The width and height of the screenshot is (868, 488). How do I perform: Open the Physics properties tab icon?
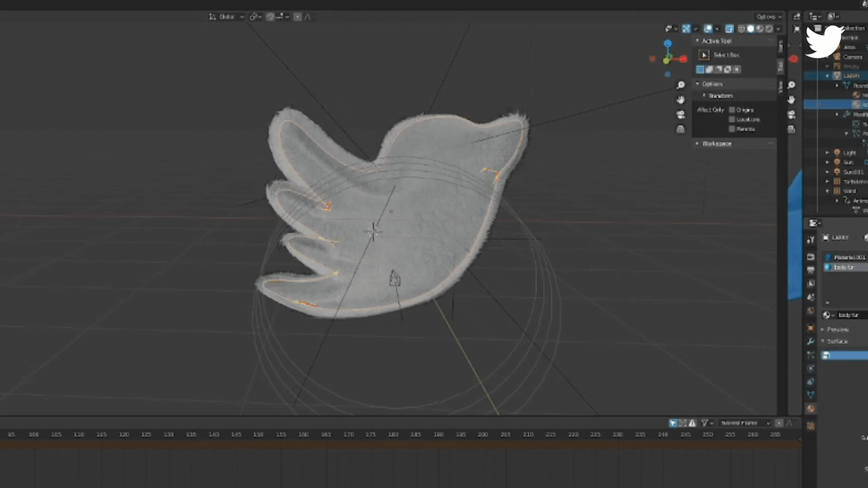tap(810, 367)
